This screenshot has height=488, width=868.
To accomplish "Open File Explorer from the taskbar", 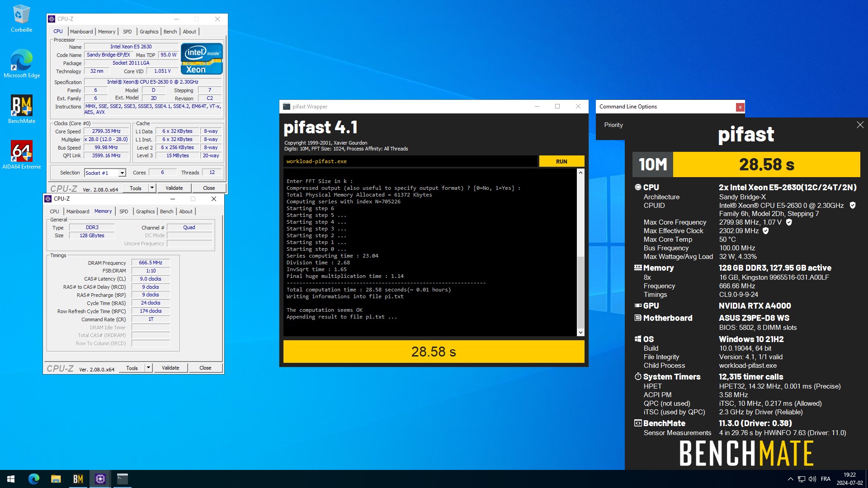I will click(56, 479).
